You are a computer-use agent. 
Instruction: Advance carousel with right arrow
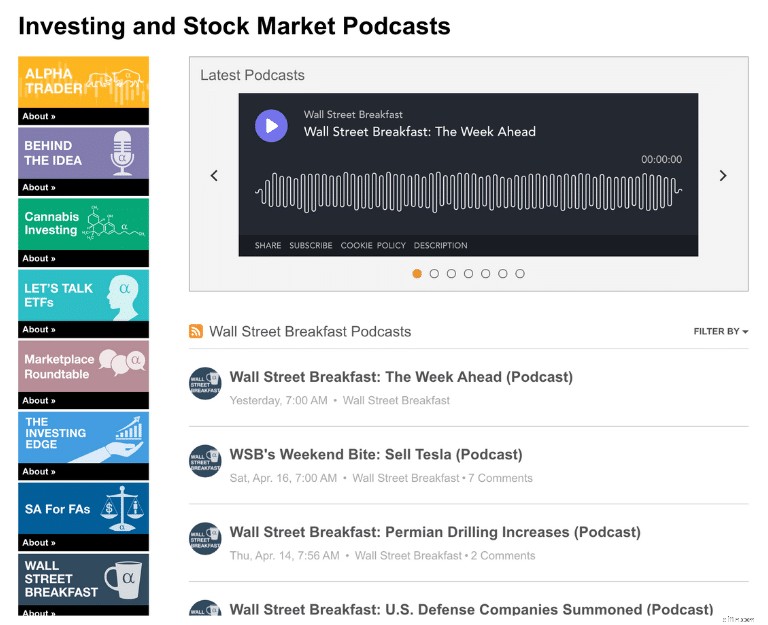click(x=723, y=175)
